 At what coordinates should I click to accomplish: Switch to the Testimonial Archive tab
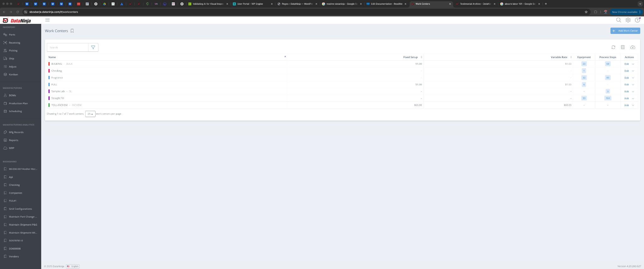(x=475, y=4)
